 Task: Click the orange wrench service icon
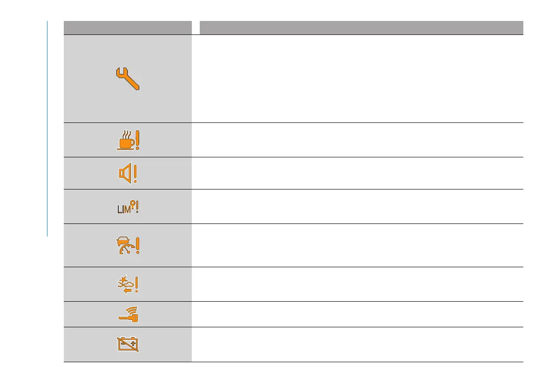tap(128, 78)
